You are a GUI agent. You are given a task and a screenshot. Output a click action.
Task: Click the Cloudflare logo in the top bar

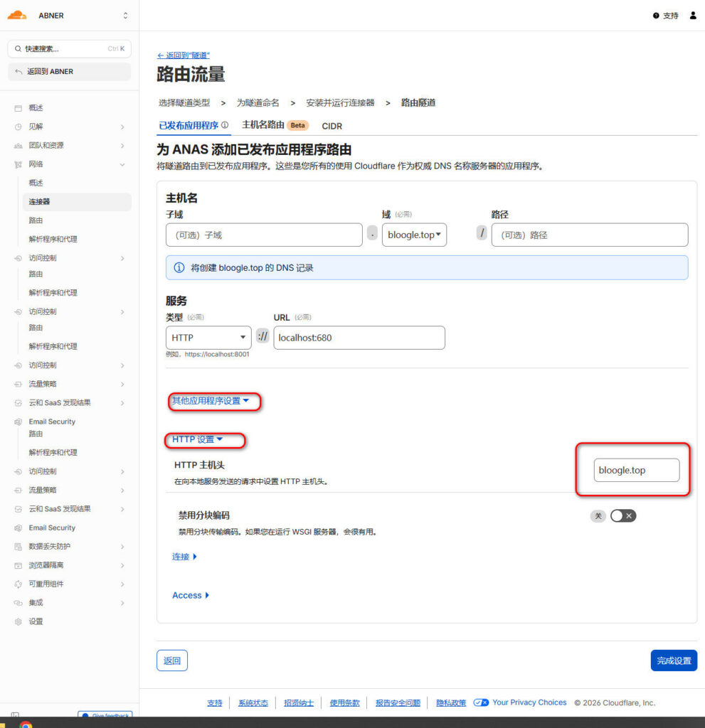click(x=18, y=13)
